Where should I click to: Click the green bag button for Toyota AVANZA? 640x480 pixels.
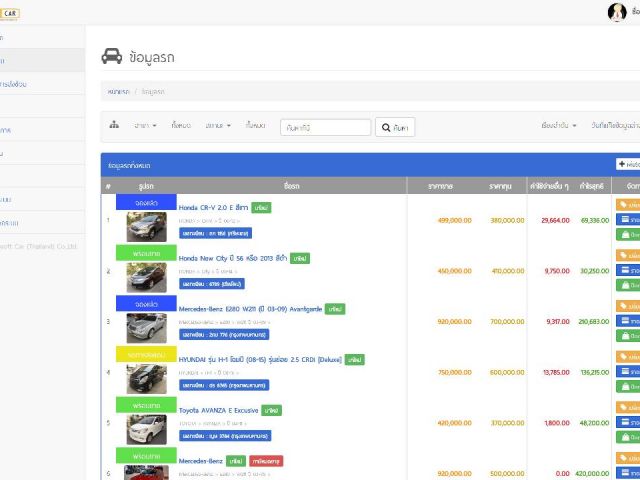tap(628, 437)
